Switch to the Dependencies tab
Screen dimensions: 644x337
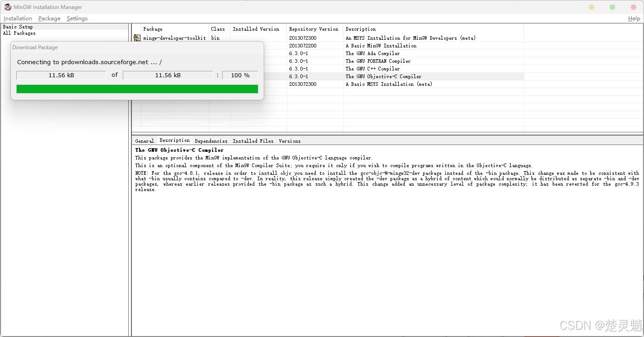211,141
